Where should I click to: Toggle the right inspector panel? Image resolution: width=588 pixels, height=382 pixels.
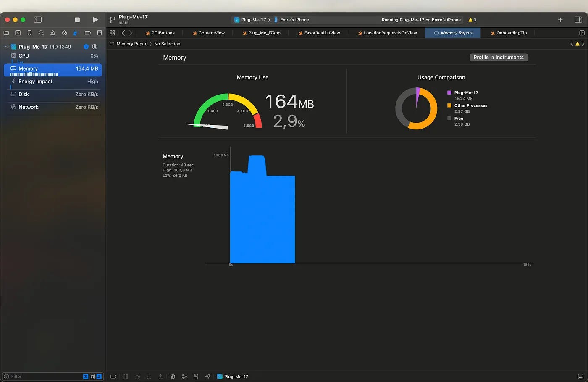(x=578, y=20)
